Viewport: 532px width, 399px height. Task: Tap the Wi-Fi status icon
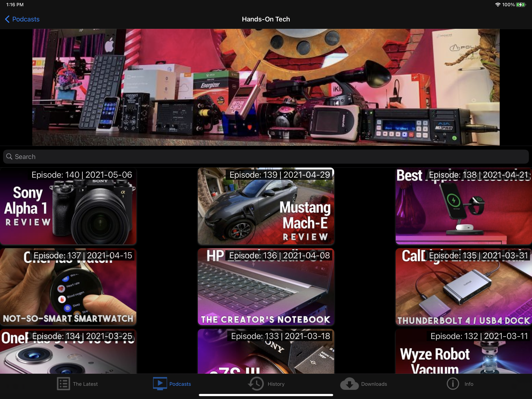pyautogui.click(x=498, y=4)
